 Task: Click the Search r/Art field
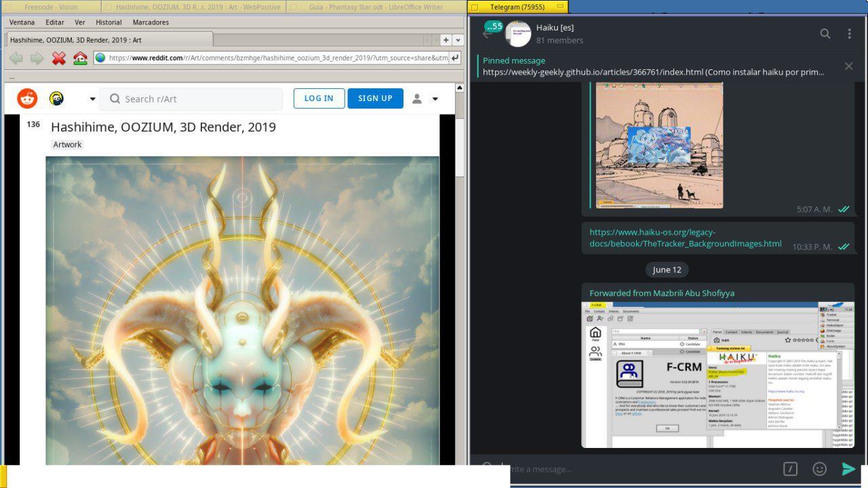191,99
